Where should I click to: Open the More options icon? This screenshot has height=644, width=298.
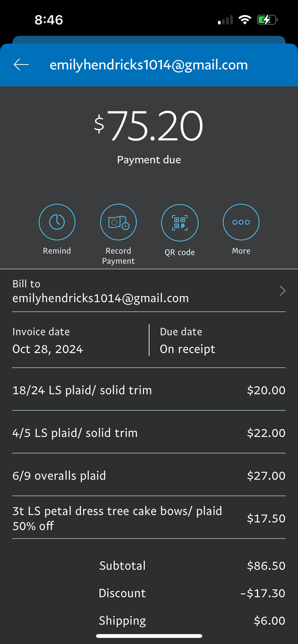point(241,222)
